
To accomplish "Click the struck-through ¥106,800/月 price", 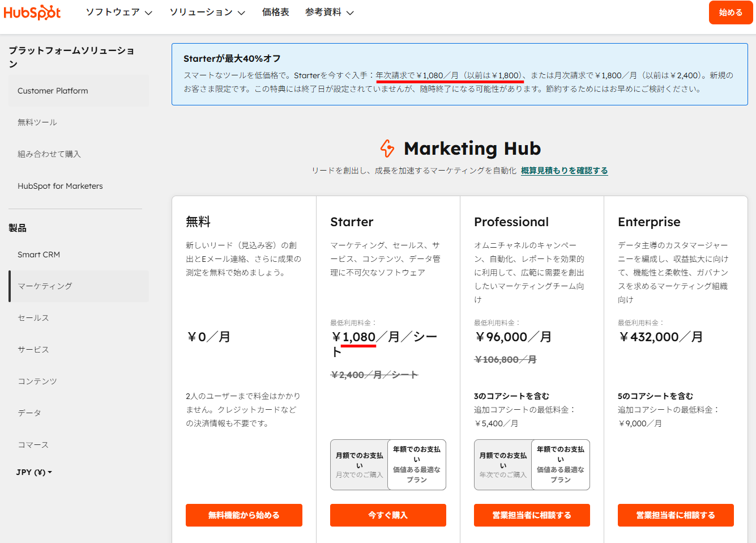I will [x=505, y=360].
